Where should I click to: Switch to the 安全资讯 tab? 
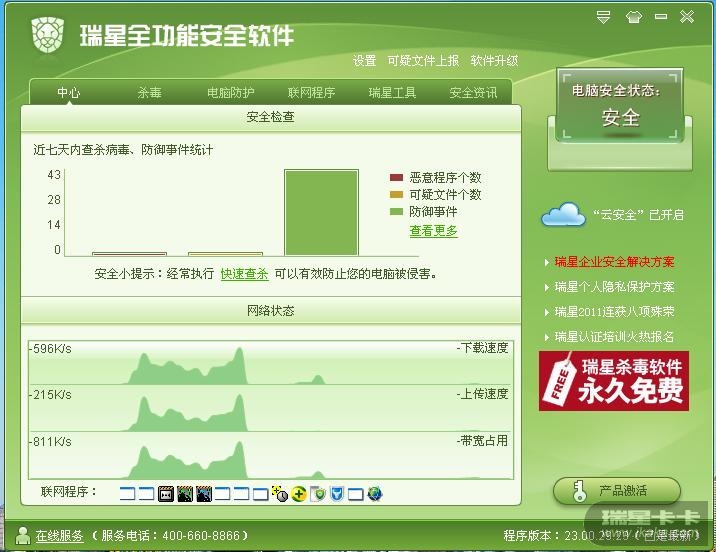pos(473,93)
